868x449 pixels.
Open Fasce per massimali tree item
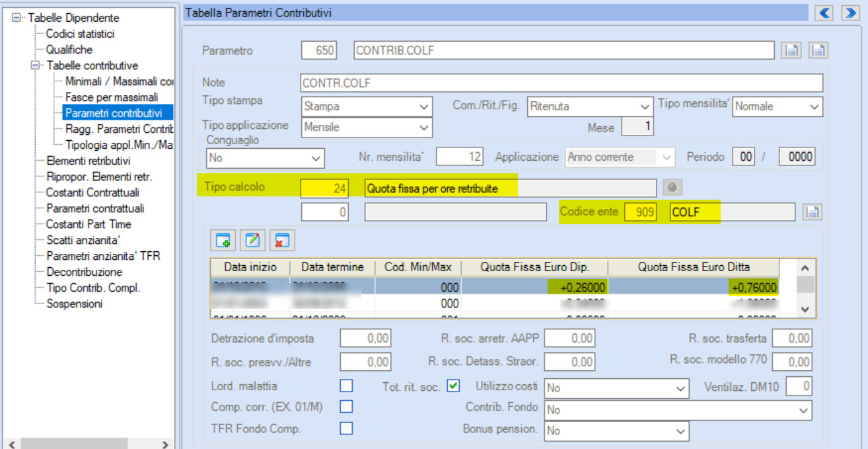tap(112, 97)
